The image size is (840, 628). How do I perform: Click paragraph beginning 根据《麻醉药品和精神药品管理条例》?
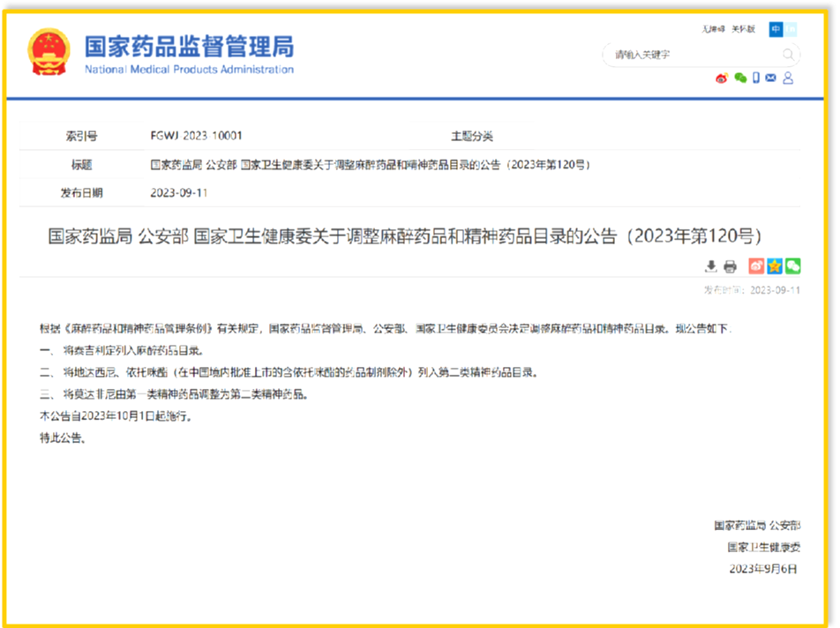(x=386, y=328)
